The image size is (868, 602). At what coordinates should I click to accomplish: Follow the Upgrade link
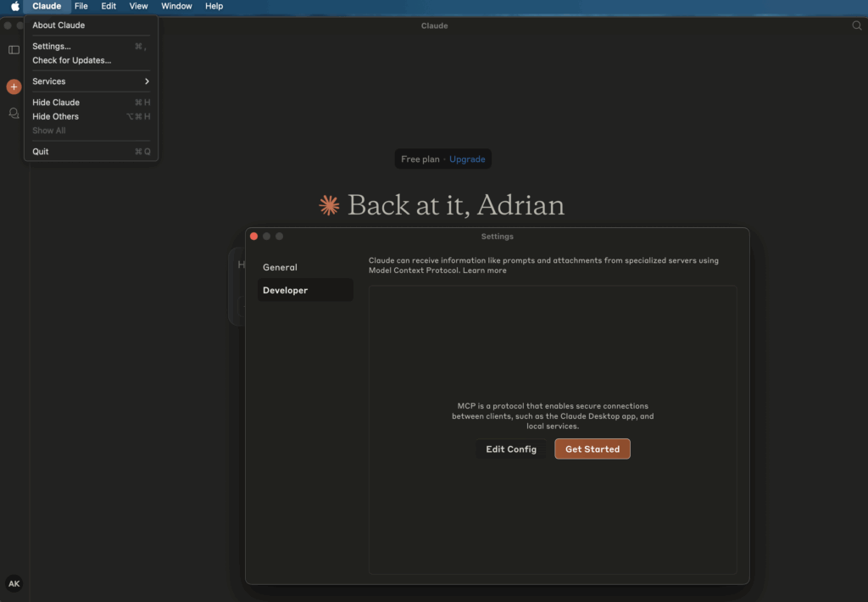click(467, 159)
